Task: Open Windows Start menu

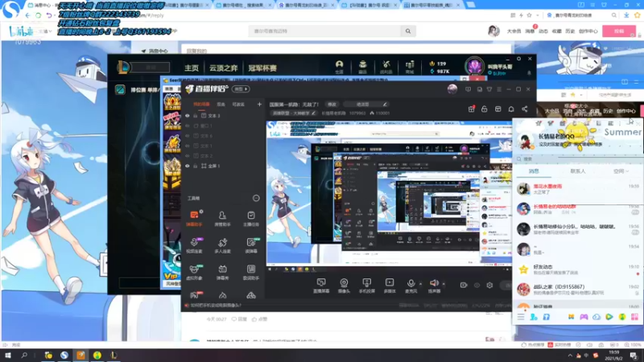Action: coord(8,356)
